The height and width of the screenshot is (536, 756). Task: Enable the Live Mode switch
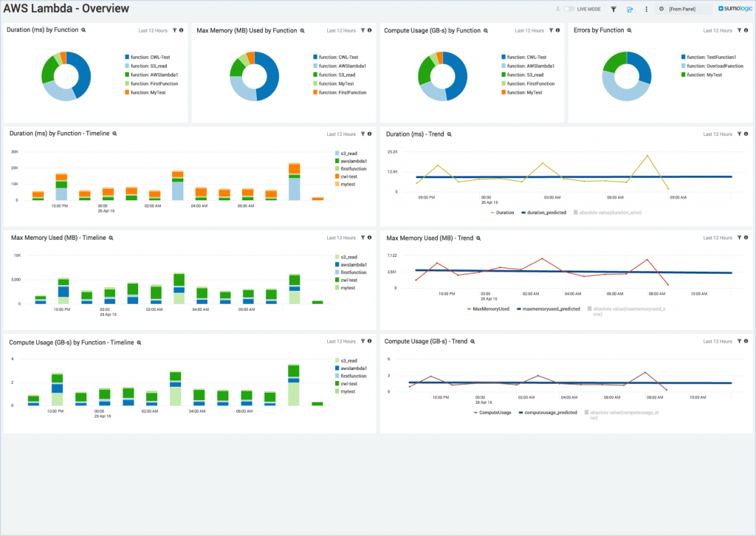tap(569, 9)
